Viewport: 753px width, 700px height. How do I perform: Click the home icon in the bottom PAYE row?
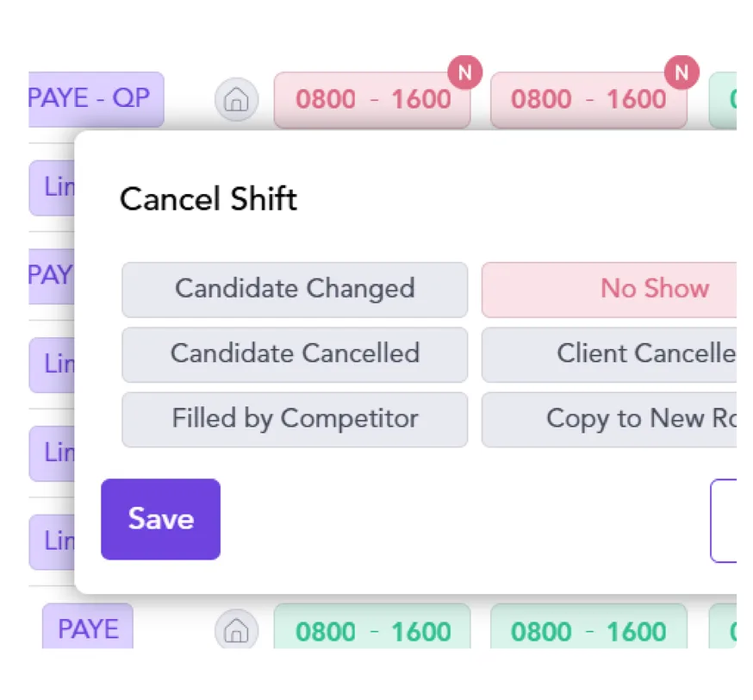point(236,629)
